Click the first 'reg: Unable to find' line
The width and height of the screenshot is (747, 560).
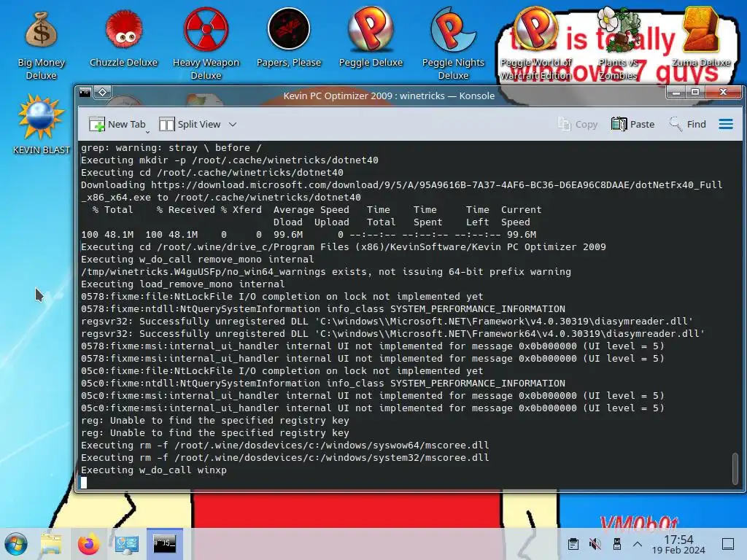click(215, 421)
